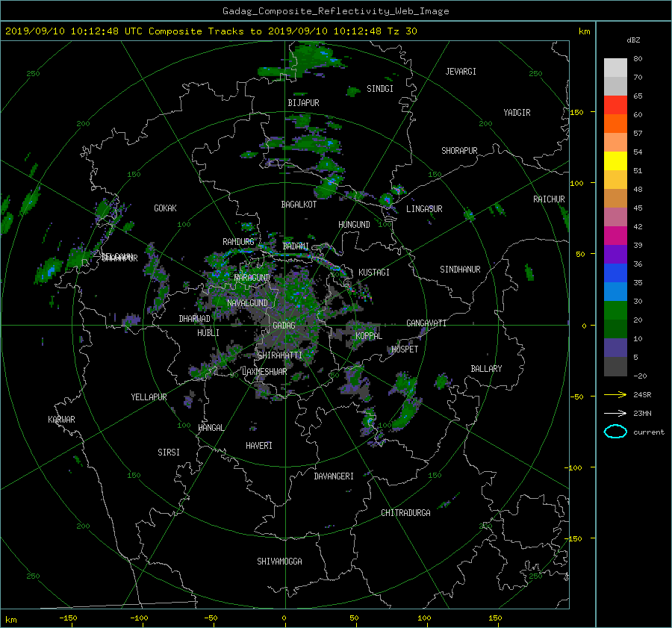This screenshot has width=672, height=628.
Task: Click the GADAG radar center label
Action: pyautogui.click(x=284, y=326)
